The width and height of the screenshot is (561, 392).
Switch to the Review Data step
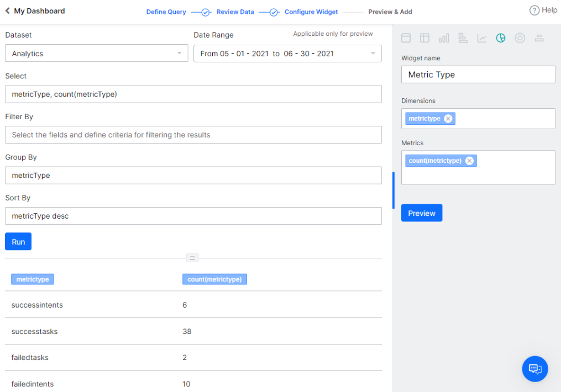pyautogui.click(x=235, y=11)
